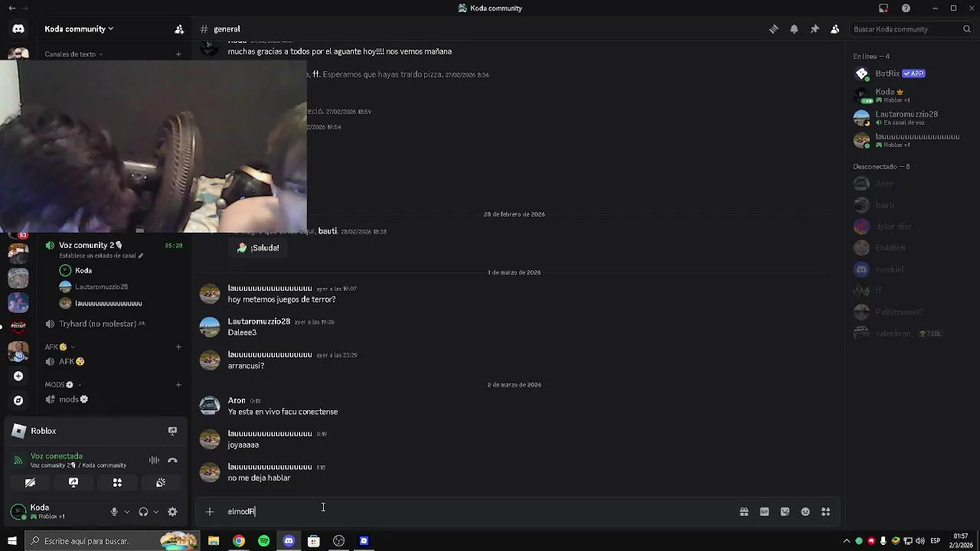980x551 pixels.
Task: Click the Voz conectada status text
Action: pyautogui.click(x=57, y=456)
